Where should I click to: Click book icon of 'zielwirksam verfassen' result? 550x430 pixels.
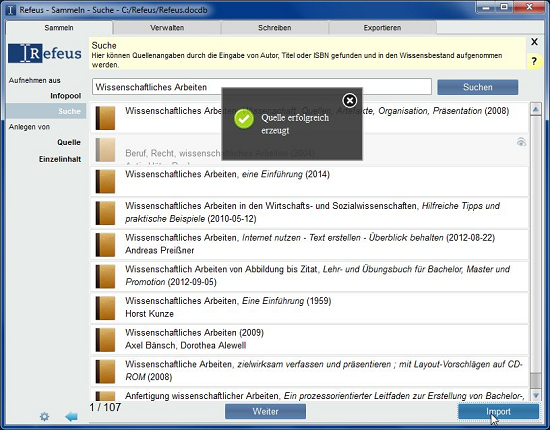click(x=105, y=371)
